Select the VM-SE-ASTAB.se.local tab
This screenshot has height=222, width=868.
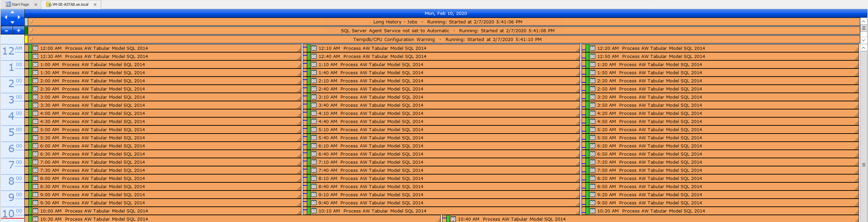click(71, 4)
